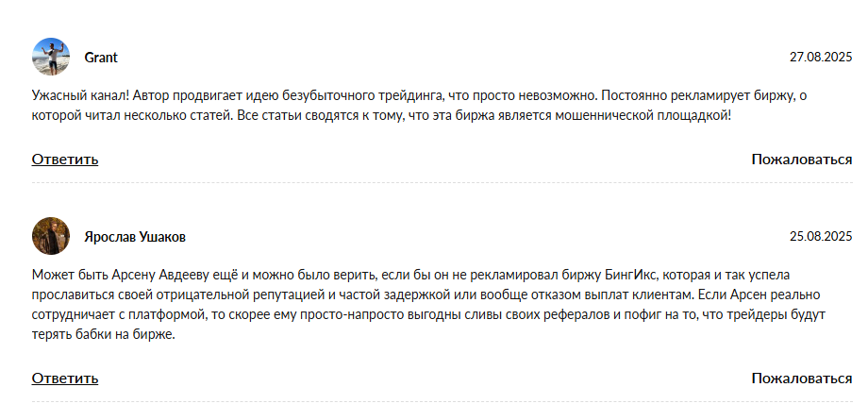This screenshot has width=868, height=404.
Task: Click the date 27.08.2025
Action: [820, 58]
